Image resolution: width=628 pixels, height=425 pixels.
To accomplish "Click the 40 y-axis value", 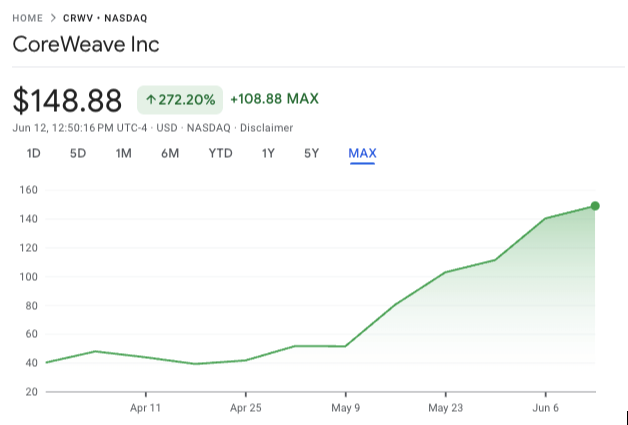I will (x=31, y=363).
